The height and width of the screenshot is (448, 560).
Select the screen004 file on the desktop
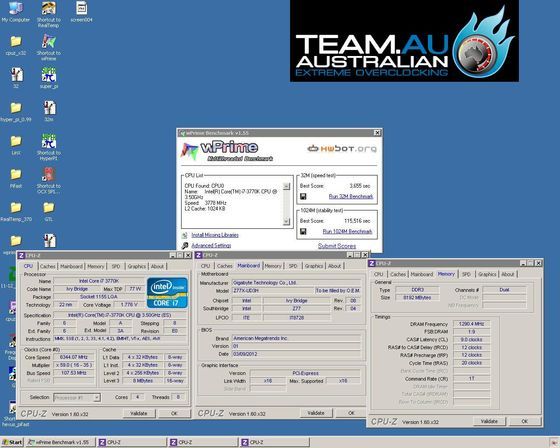(81, 11)
